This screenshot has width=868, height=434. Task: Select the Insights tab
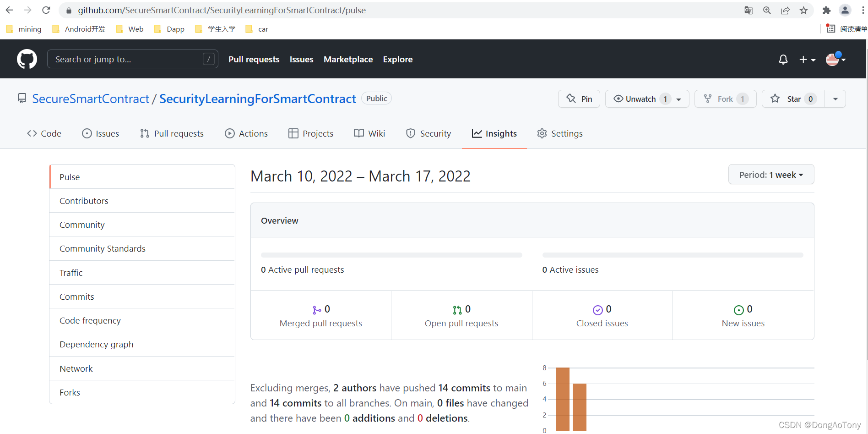[x=494, y=133]
